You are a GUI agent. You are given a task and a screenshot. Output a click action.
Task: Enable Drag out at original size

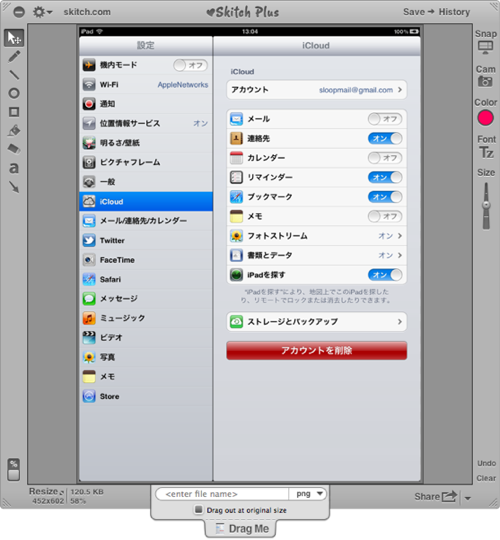(x=198, y=509)
